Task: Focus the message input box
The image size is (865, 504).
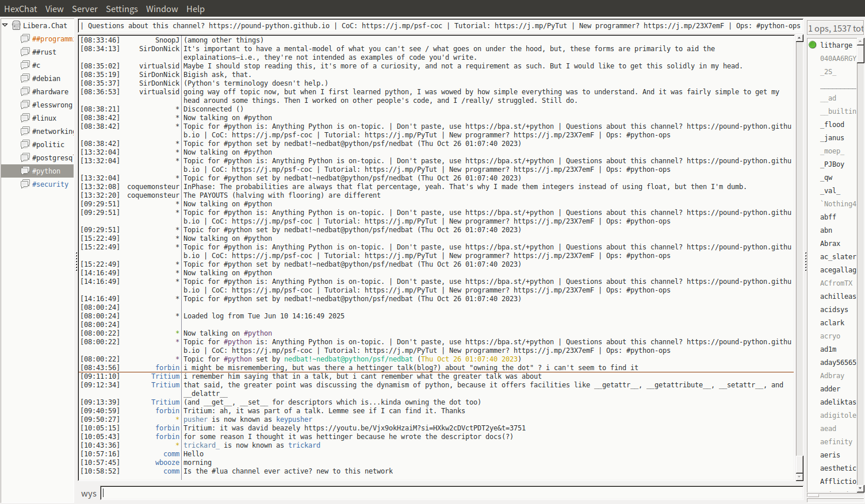Action: pos(452,493)
